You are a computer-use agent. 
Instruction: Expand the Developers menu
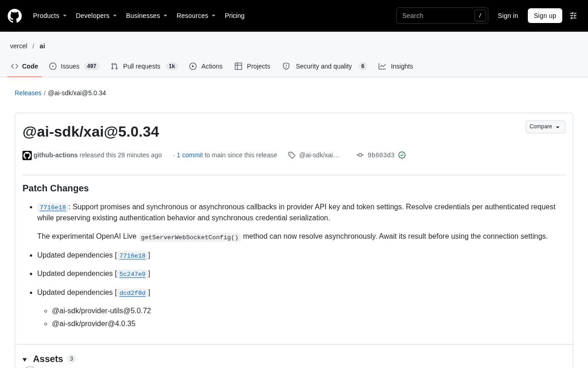[x=96, y=16]
